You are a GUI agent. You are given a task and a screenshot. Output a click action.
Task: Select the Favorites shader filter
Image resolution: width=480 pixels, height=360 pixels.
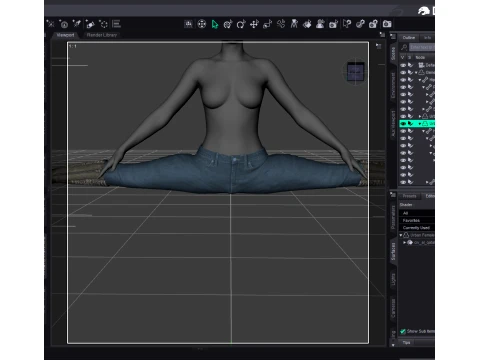pyautogui.click(x=417, y=220)
